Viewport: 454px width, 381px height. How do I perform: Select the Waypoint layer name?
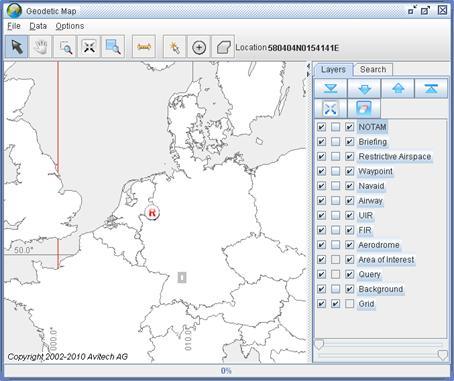tap(375, 171)
